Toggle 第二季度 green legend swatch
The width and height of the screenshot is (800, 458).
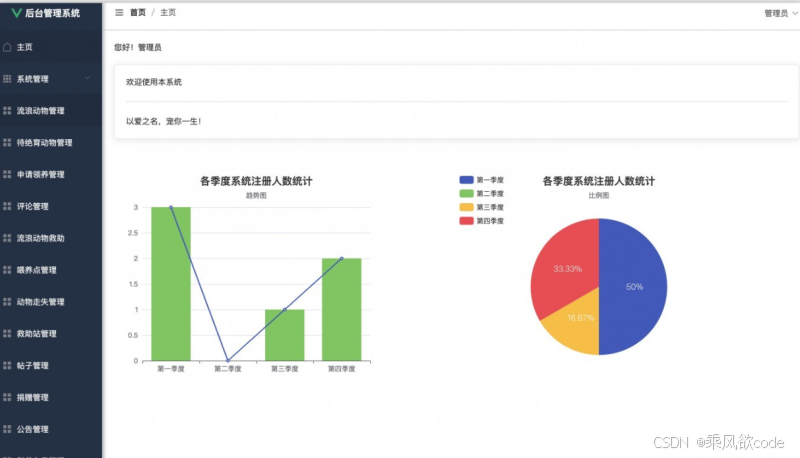click(x=466, y=194)
